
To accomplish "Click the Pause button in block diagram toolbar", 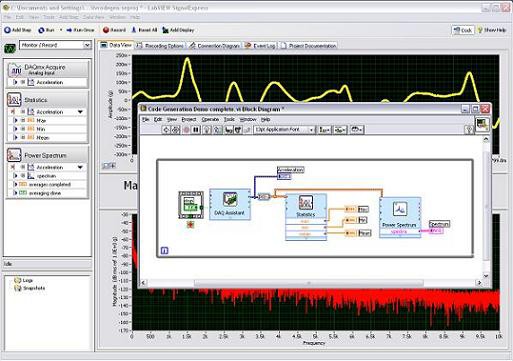I will click(x=196, y=130).
